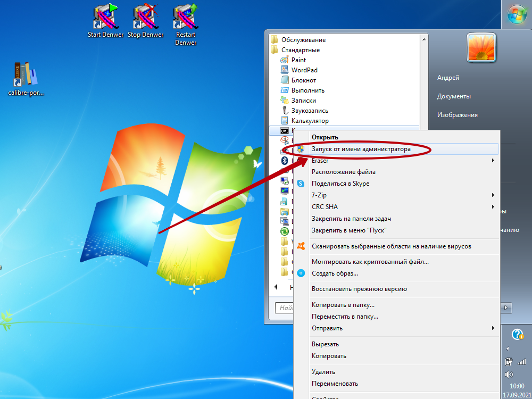Image resolution: width=532 pixels, height=399 pixels.
Task: Open the Start Denwer desktop shortcut
Action: [105, 21]
